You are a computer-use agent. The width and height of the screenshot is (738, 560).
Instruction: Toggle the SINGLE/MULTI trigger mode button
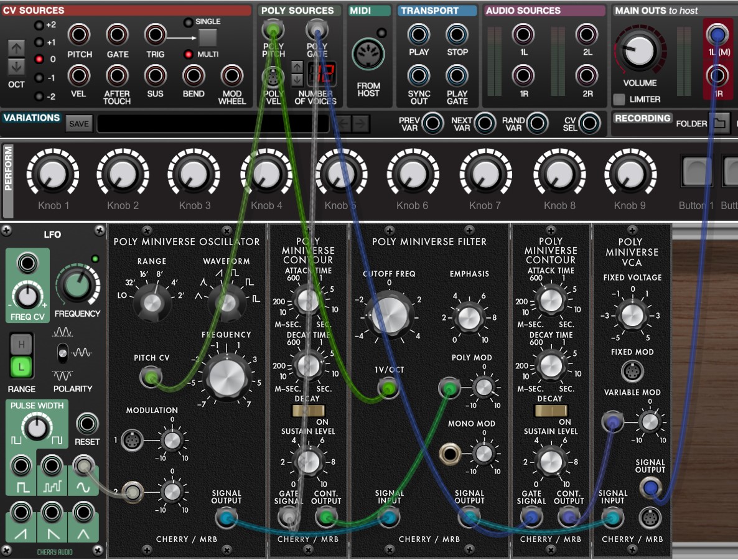click(208, 37)
